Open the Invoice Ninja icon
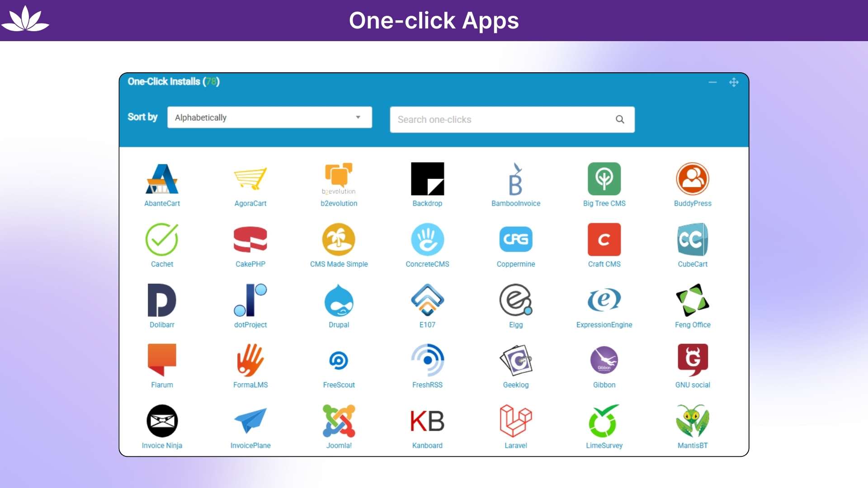This screenshot has width=868, height=488. click(162, 421)
